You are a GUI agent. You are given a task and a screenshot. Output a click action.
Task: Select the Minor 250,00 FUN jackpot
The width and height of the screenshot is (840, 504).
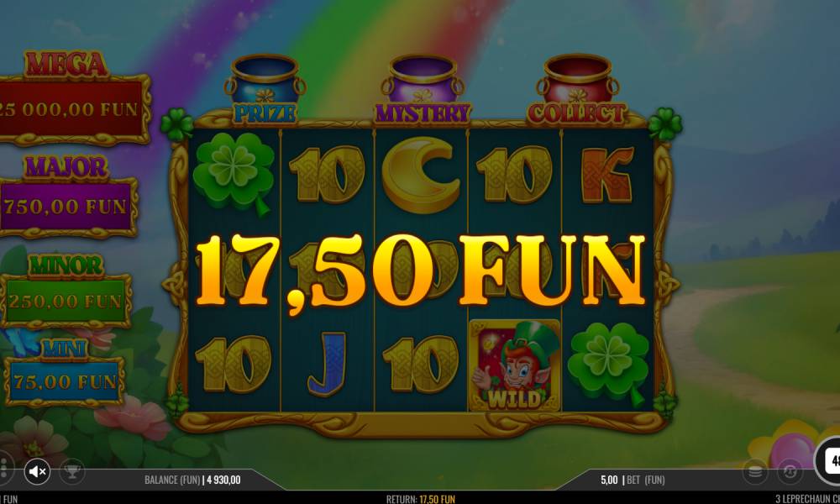[66, 291]
